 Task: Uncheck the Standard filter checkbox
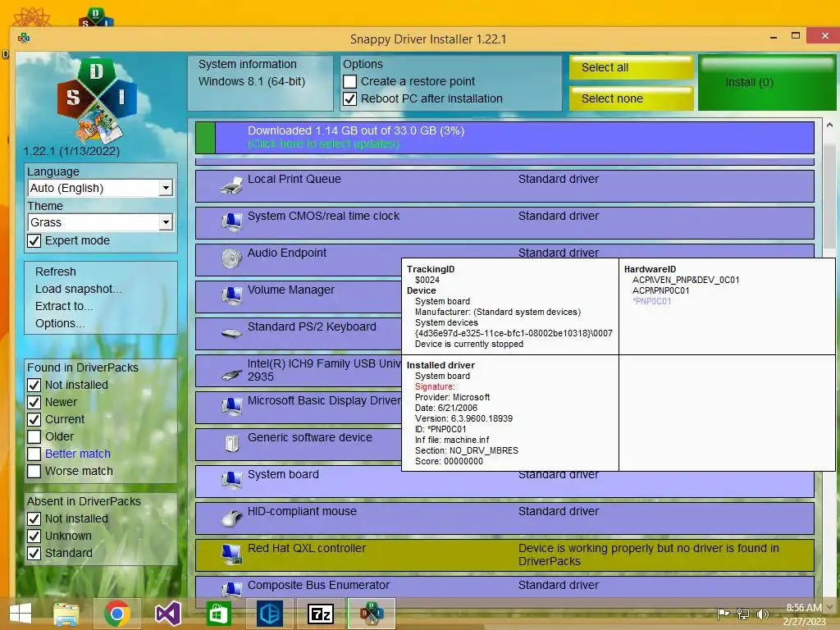(x=34, y=554)
